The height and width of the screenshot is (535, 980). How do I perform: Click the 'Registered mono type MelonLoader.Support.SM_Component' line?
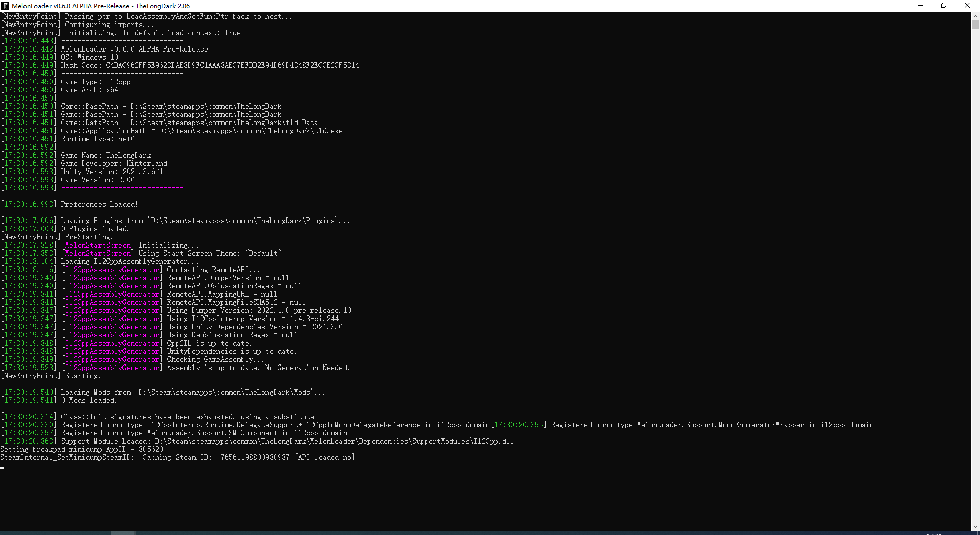pyautogui.click(x=174, y=433)
